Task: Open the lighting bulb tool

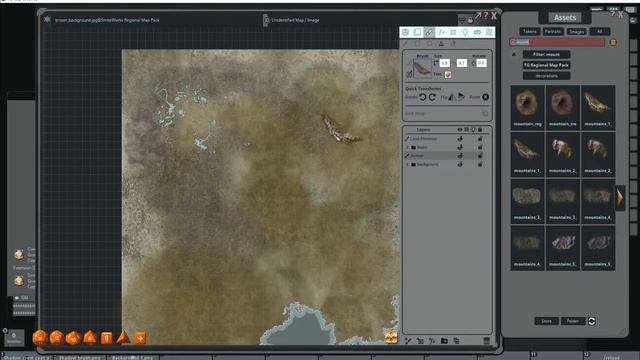Action: [465, 32]
